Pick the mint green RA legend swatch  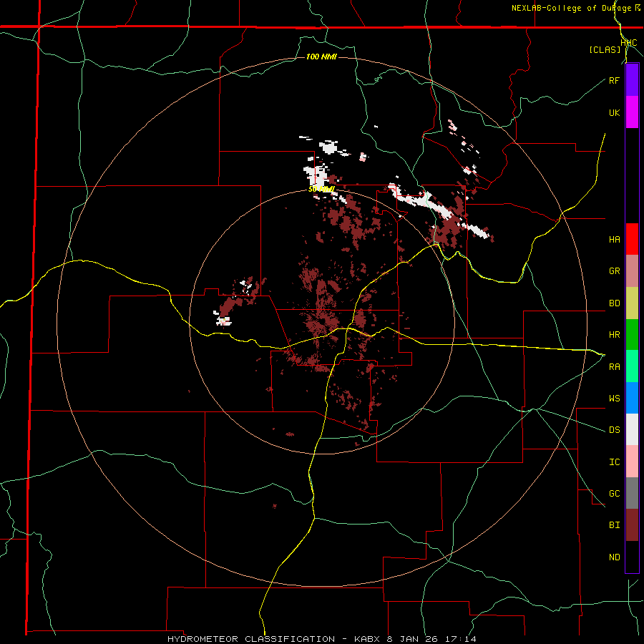(632, 366)
